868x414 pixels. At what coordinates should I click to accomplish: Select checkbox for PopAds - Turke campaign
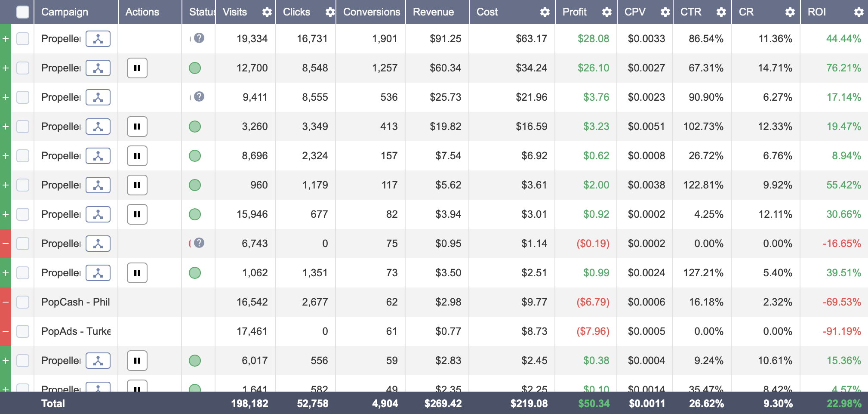23,331
